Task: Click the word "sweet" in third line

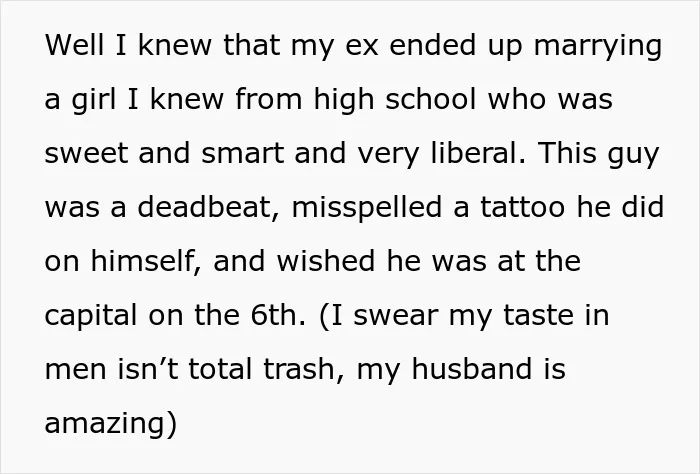Action: (87, 154)
